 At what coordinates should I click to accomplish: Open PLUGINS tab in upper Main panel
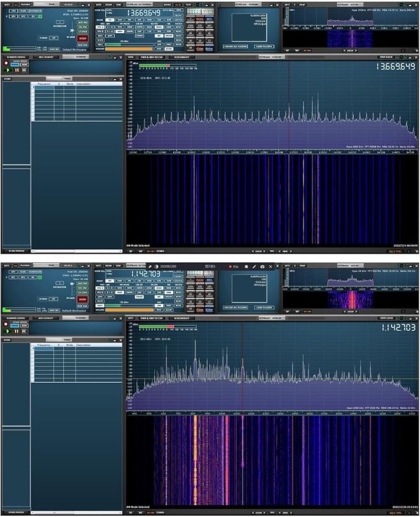coord(25,4)
